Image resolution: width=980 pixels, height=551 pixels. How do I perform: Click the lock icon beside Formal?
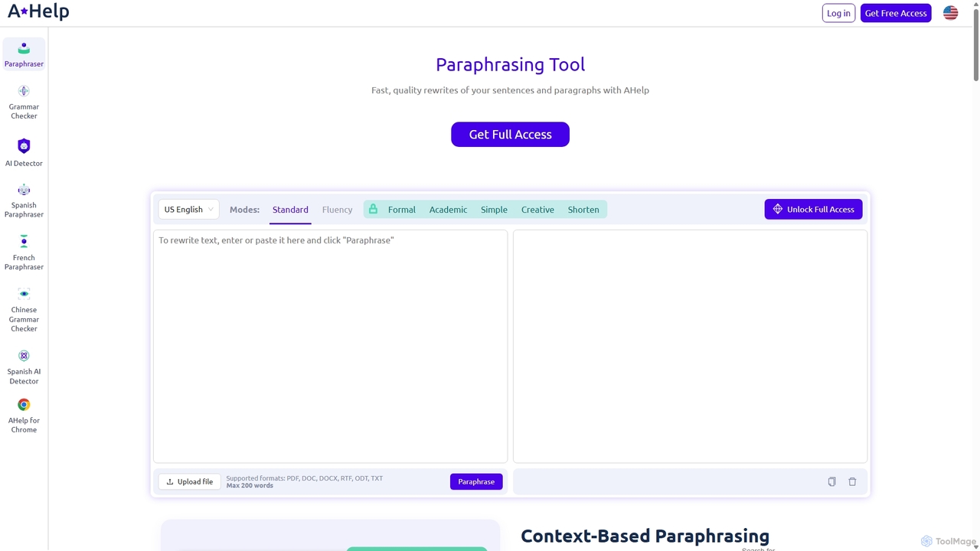(x=373, y=209)
